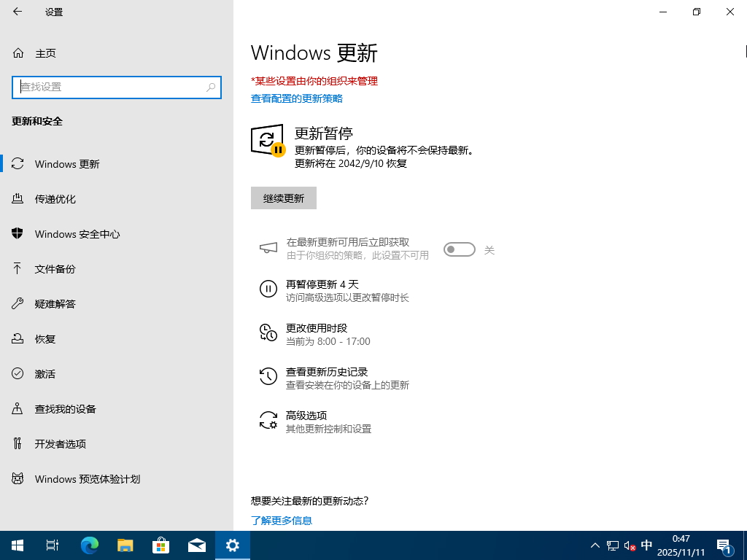Open 查找我的设备 settings
The image size is (747, 560).
[x=65, y=408]
